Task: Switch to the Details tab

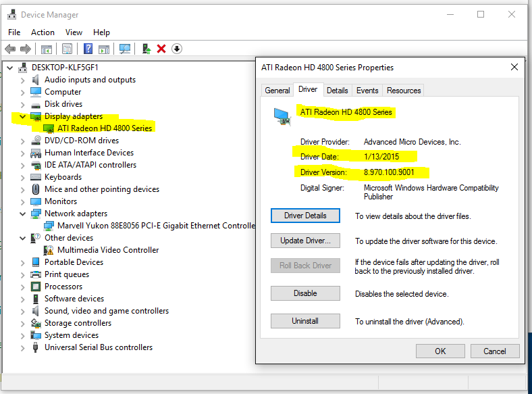Action: (338, 91)
